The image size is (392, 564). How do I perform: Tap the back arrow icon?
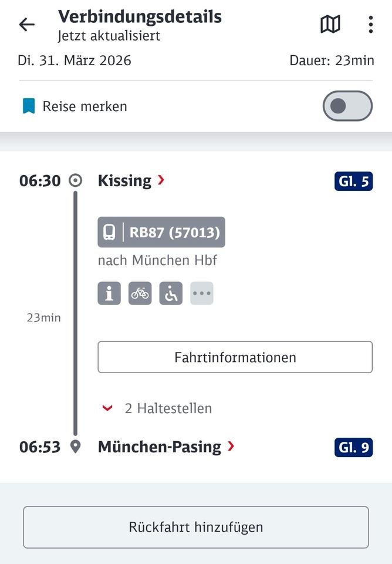[x=27, y=25]
